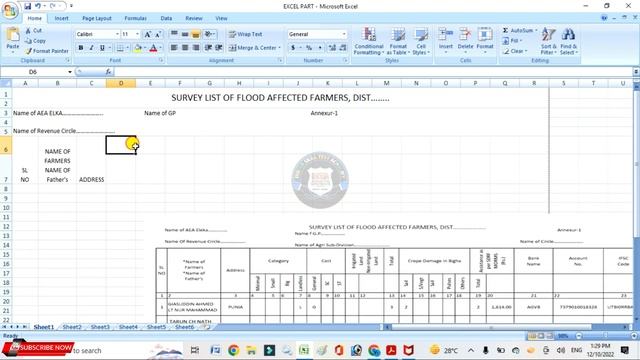Open Sort & Filter menu

(548, 41)
